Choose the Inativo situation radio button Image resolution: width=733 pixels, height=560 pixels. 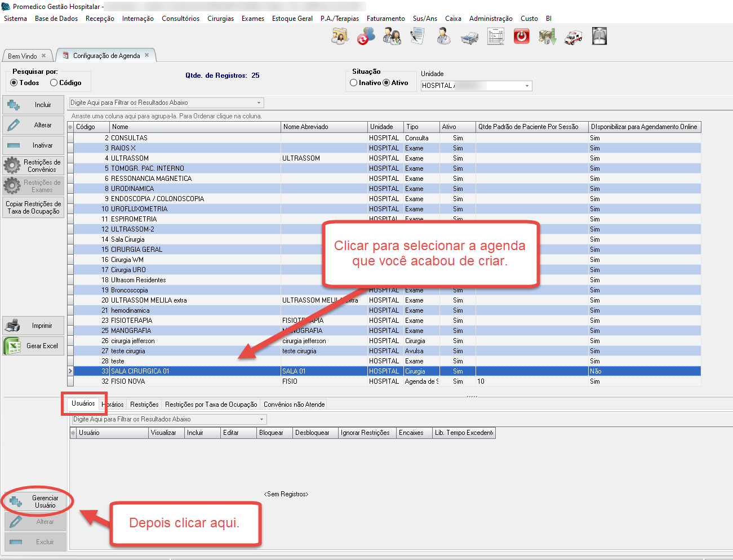[x=354, y=83]
